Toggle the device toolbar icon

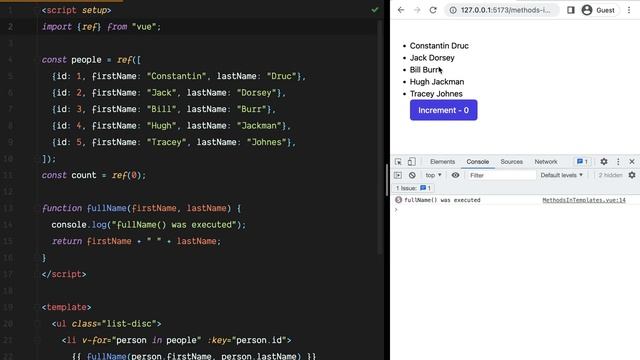pyautogui.click(x=411, y=162)
